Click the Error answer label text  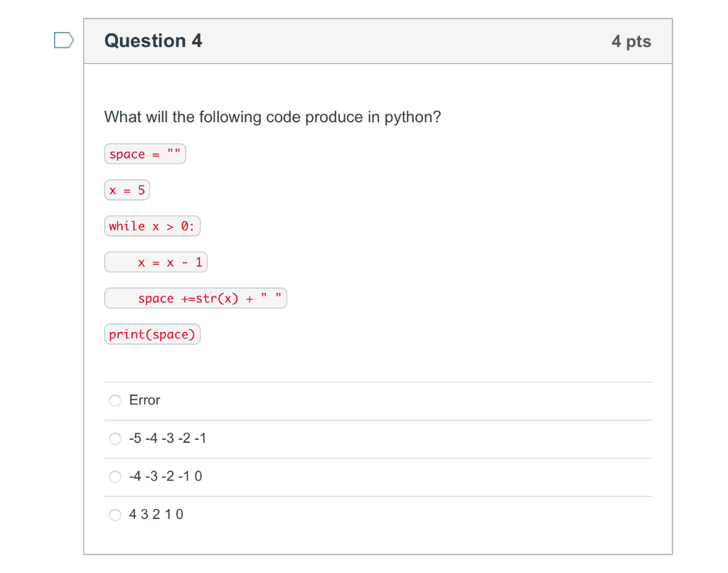(144, 400)
